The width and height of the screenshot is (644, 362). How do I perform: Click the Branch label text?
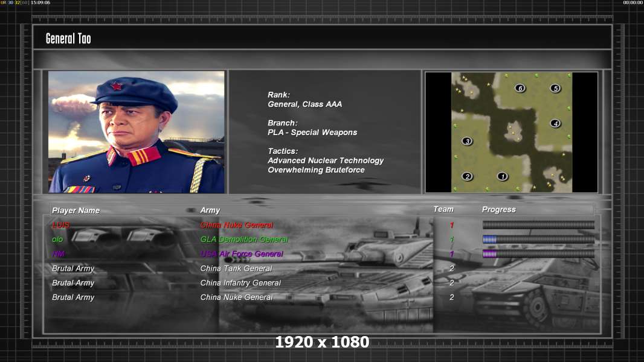click(283, 123)
